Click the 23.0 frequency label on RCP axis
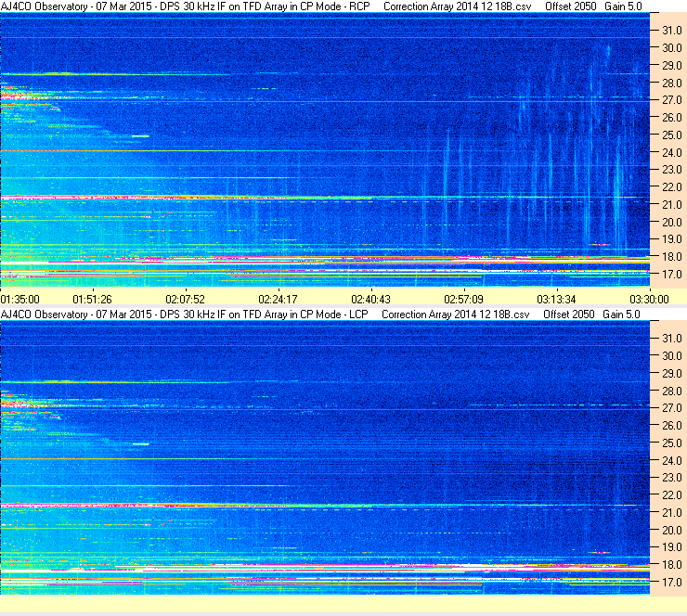The width and height of the screenshot is (687, 616). (x=672, y=170)
